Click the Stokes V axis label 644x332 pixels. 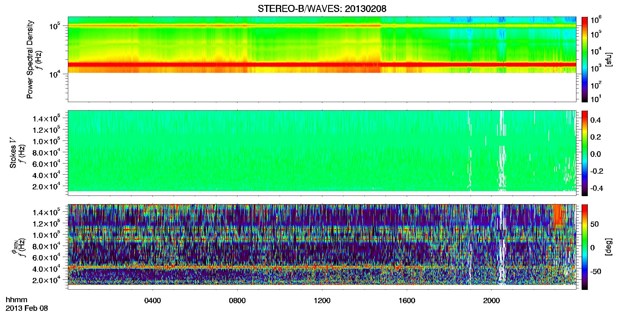(13, 153)
